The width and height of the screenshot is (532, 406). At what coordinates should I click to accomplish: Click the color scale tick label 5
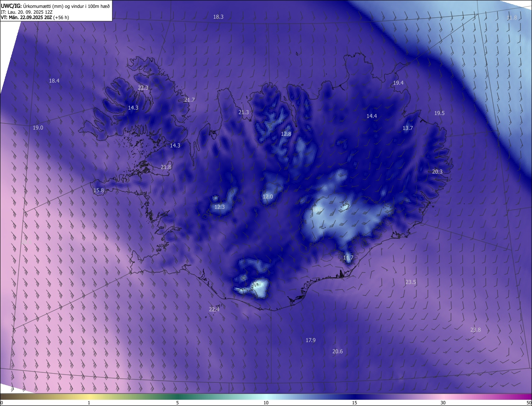pos(177,403)
